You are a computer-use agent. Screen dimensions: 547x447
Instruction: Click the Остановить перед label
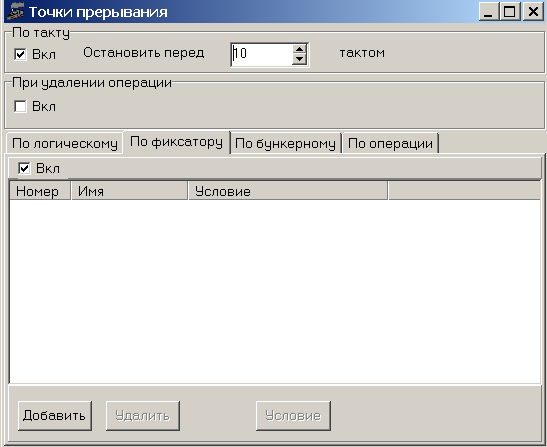[x=143, y=53]
